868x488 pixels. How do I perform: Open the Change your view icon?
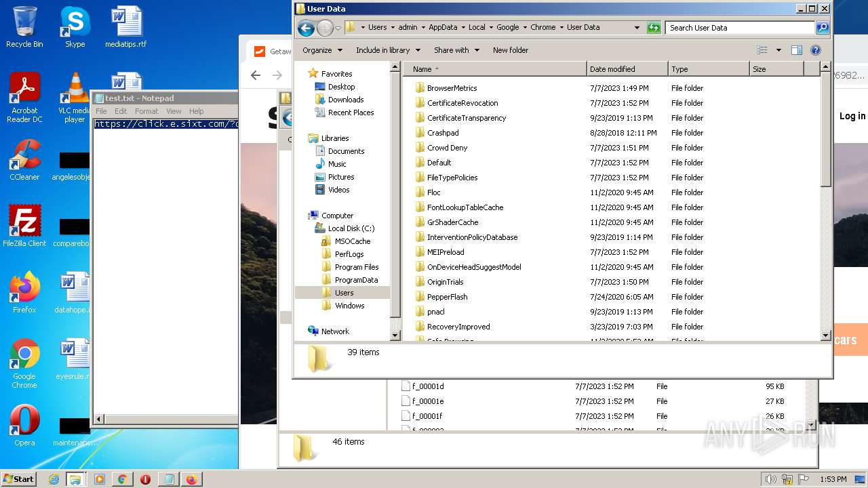[x=762, y=50]
